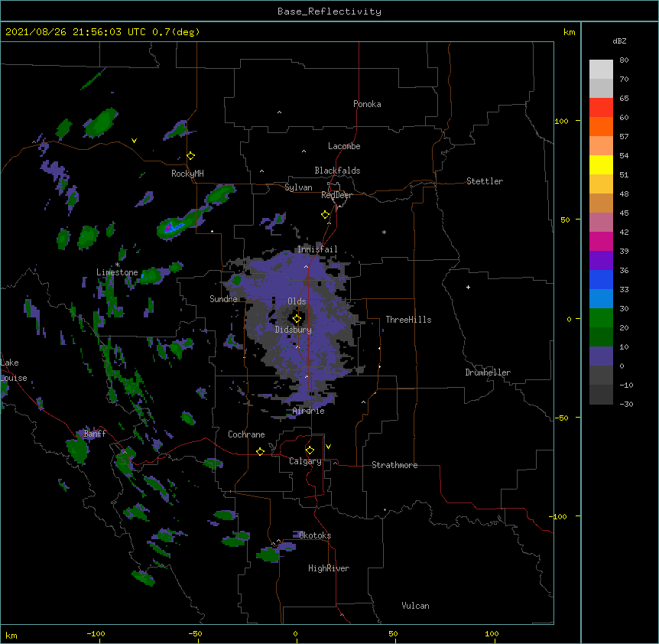This screenshot has width=659, height=644.
Task: Click the Innisfail city label
Action: point(317,249)
